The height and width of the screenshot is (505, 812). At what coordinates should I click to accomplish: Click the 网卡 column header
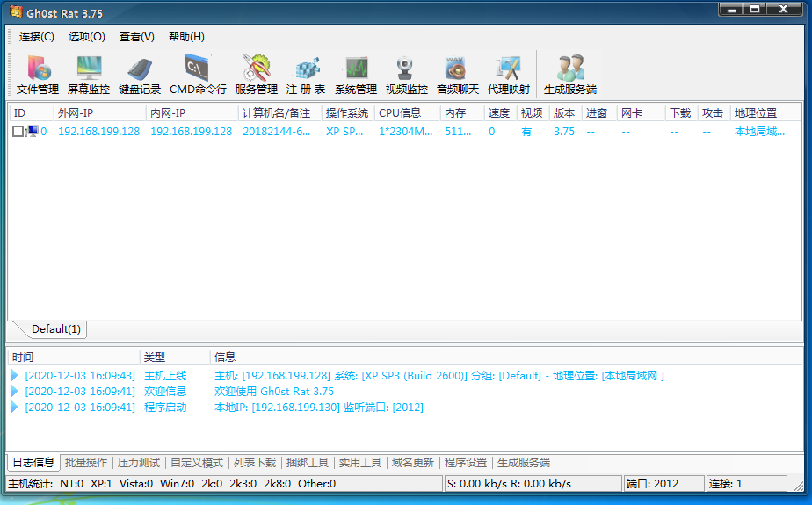point(641,112)
